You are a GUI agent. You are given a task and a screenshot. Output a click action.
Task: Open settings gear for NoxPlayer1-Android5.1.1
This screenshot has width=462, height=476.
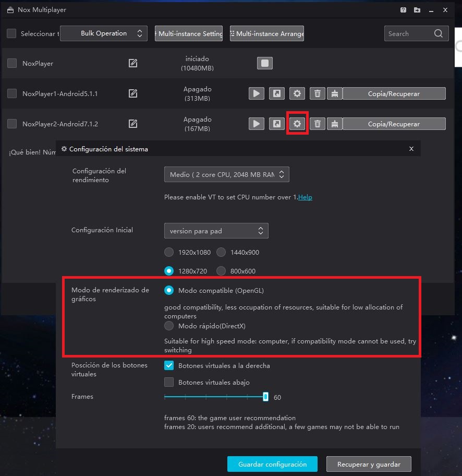tap(297, 93)
